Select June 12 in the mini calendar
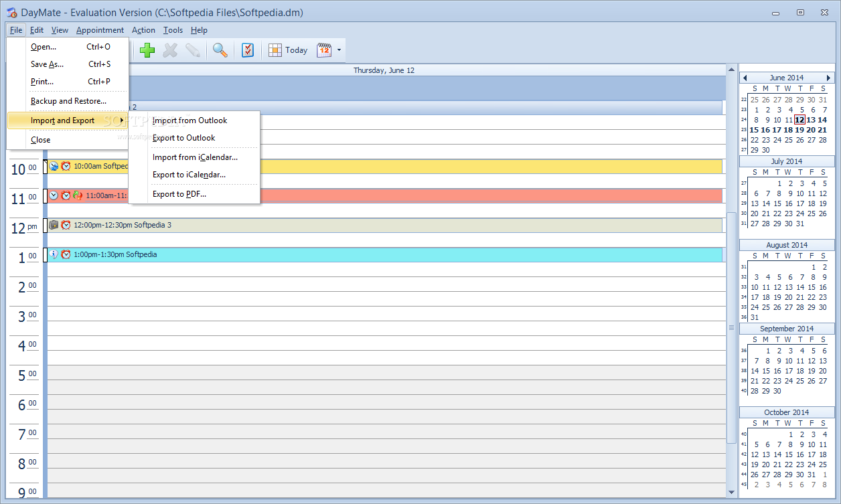The height and width of the screenshot is (504, 841). pyautogui.click(x=799, y=120)
